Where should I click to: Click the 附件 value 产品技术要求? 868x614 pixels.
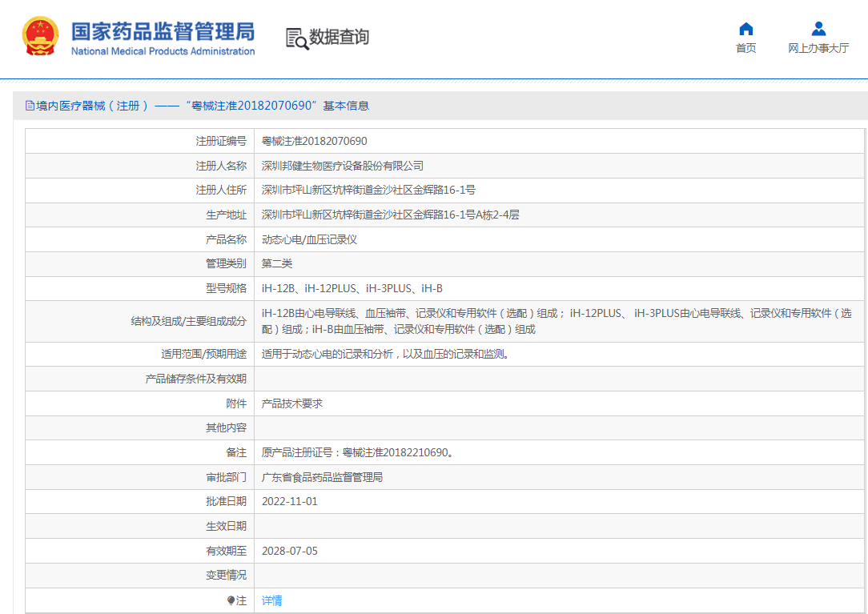click(x=295, y=403)
